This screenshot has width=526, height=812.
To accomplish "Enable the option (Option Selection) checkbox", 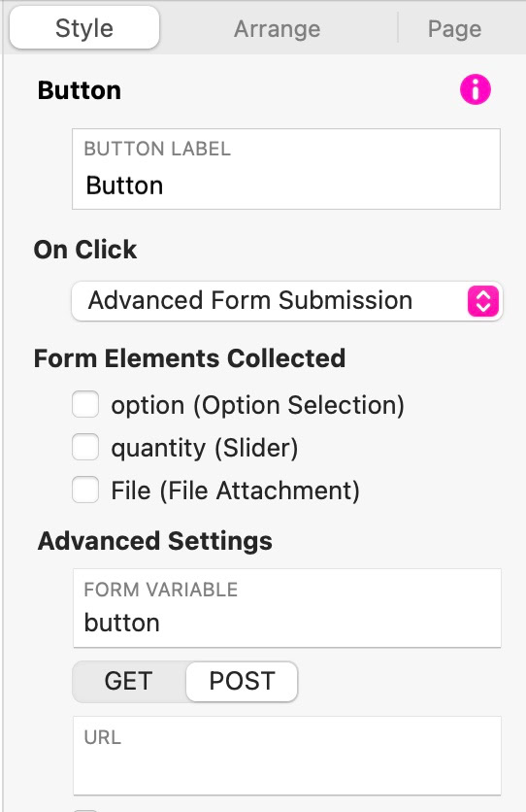I will (x=85, y=404).
